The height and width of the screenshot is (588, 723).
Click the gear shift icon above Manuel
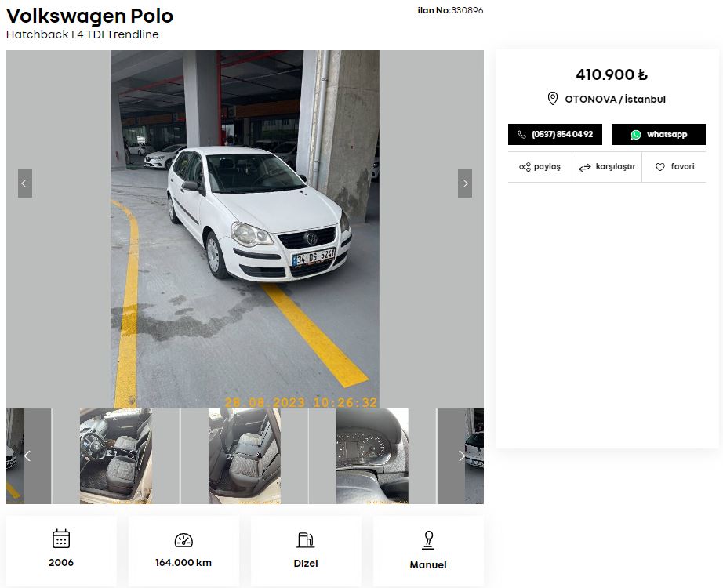pyautogui.click(x=428, y=540)
